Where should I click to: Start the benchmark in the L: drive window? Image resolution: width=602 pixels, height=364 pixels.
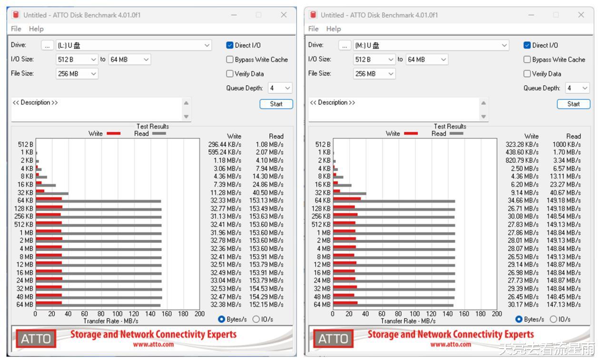pos(276,104)
